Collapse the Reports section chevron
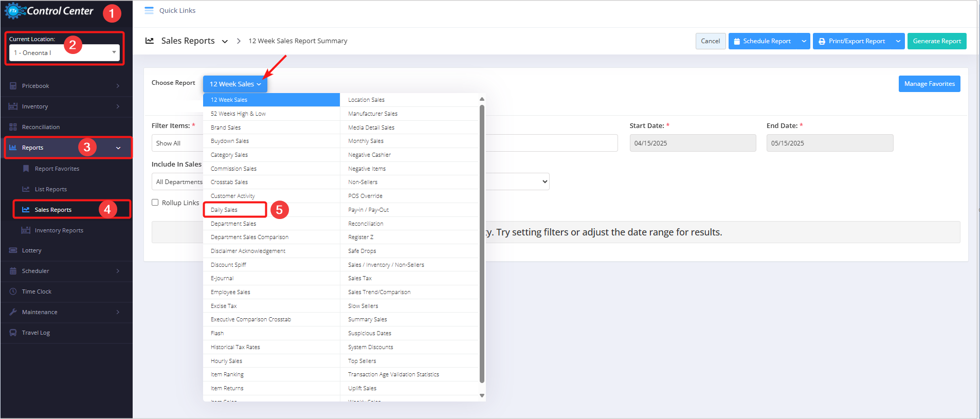 tap(118, 148)
